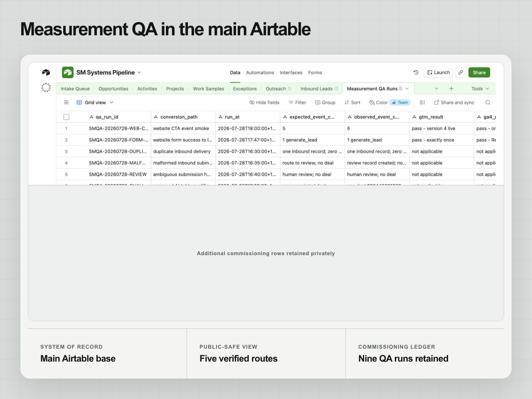This screenshot has height=399, width=532.
Task: Click the run_at column header
Action: pyautogui.click(x=248, y=117)
